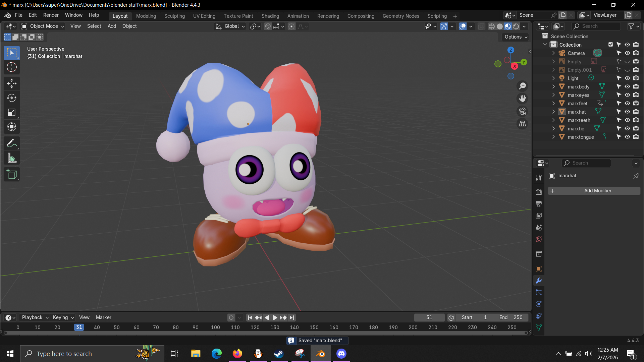The height and width of the screenshot is (362, 644).
Task: Select the Rotate tool
Action: coord(12,98)
